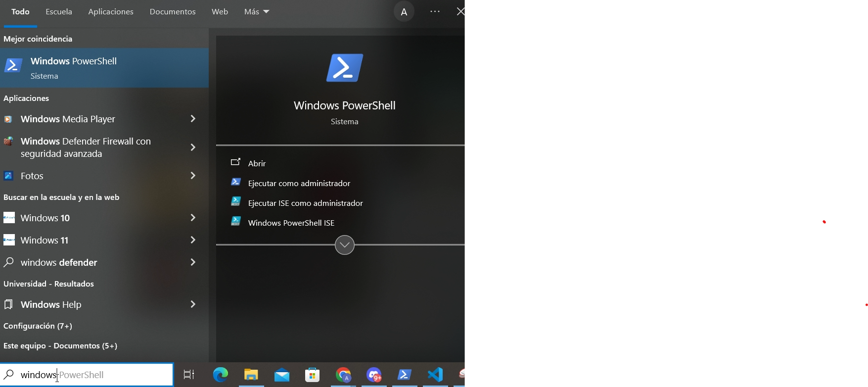The image size is (868, 387).
Task: Open Microsoft Store from the taskbar
Action: click(x=313, y=375)
